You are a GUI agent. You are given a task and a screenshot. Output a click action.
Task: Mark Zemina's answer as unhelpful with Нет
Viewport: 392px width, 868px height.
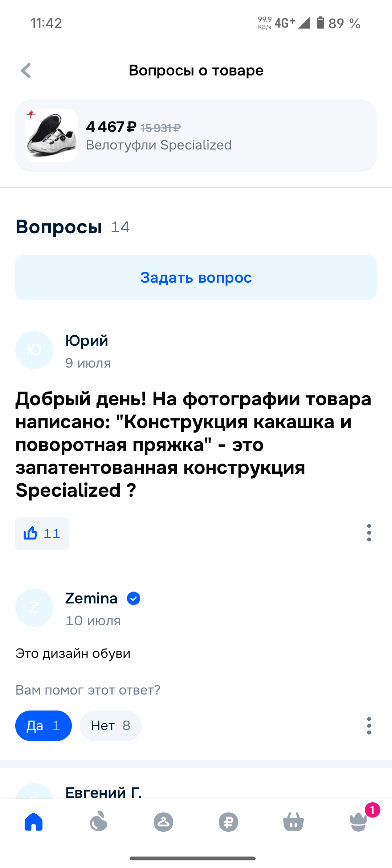pos(110,725)
